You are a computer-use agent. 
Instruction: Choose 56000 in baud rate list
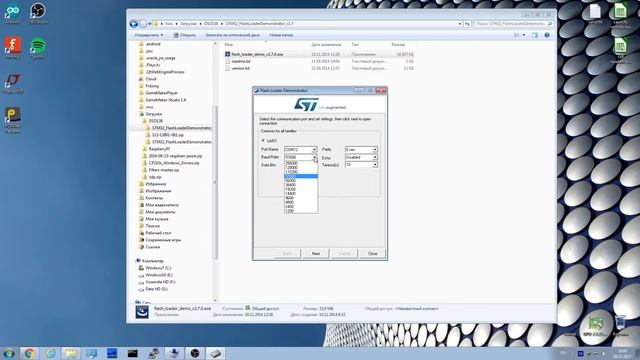[x=301, y=180]
